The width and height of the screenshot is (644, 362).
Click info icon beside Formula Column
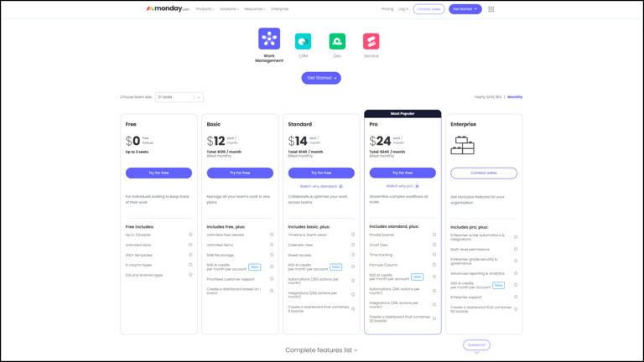(434, 265)
